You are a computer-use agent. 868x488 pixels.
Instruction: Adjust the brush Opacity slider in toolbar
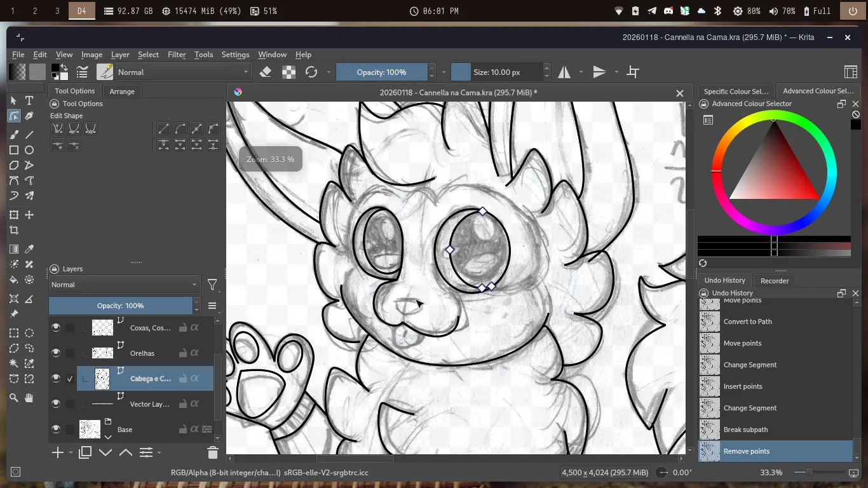pyautogui.click(x=381, y=72)
